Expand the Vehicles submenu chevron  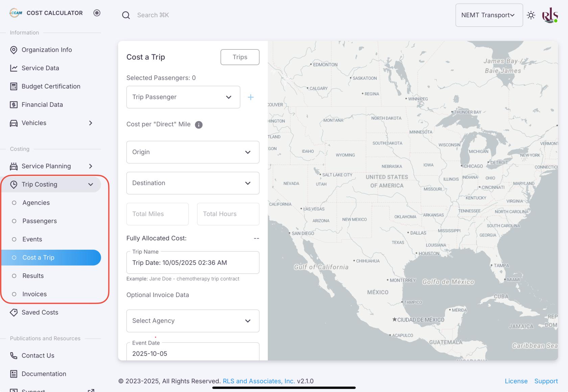coord(90,123)
